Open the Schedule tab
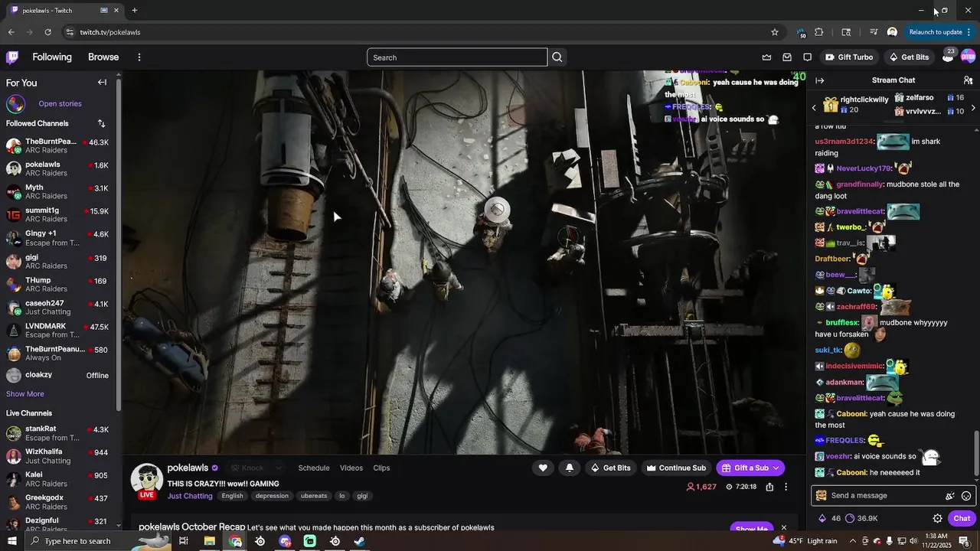The image size is (980, 551). click(314, 468)
